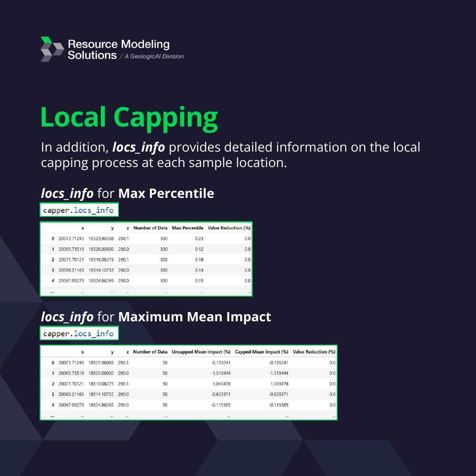Click x value 20073.71245 in Max Percentile table
This screenshot has width=476, height=476.
pos(71,238)
